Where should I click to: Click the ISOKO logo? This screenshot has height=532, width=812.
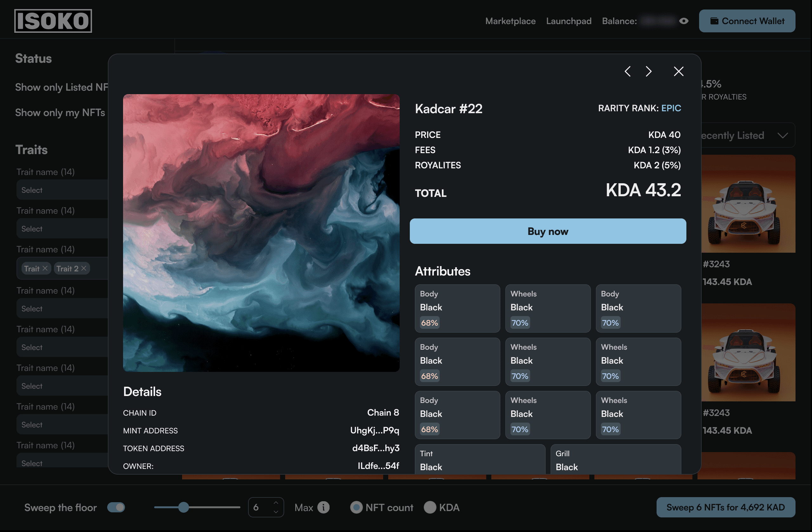(x=53, y=21)
